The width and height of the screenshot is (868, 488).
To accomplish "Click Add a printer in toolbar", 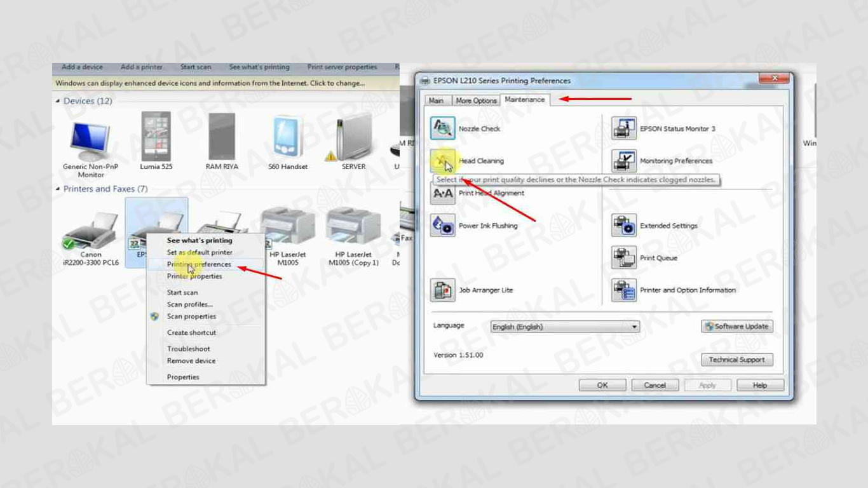I will (142, 67).
